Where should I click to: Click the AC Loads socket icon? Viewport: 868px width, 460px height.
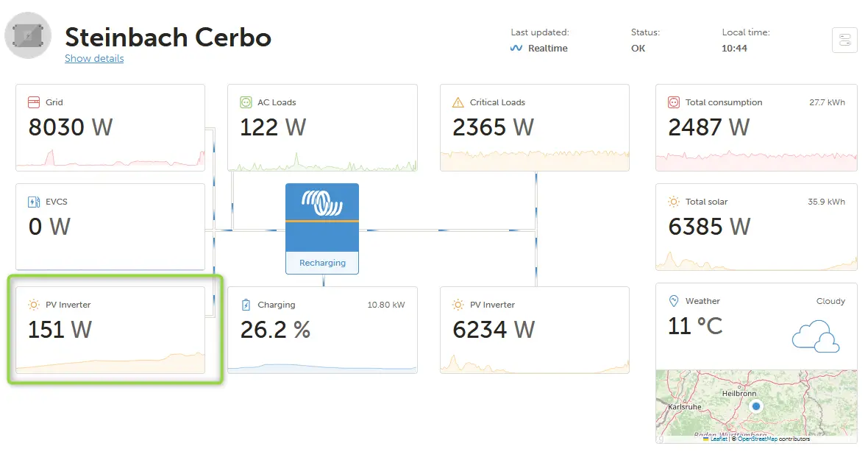[x=246, y=102]
